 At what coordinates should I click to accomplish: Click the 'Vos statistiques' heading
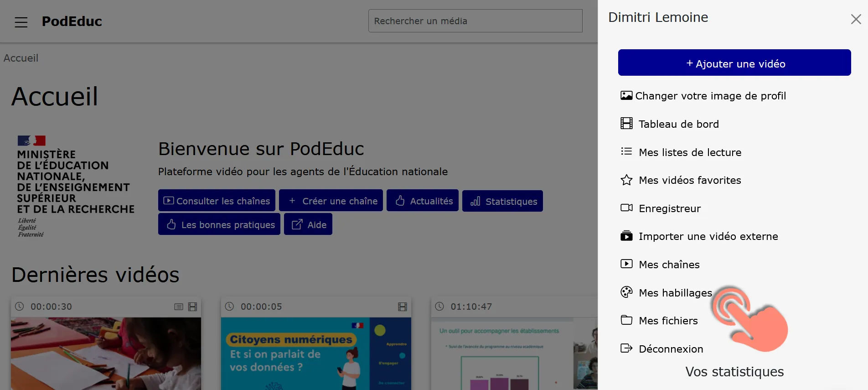coord(734,372)
